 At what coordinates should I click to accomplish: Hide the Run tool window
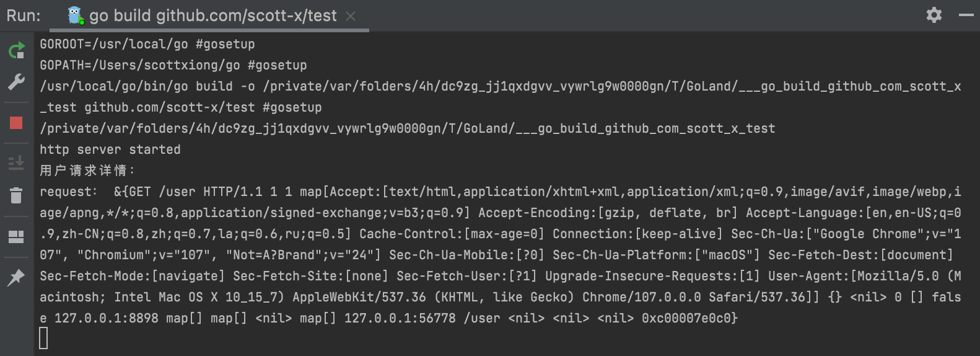pos(966,15)
